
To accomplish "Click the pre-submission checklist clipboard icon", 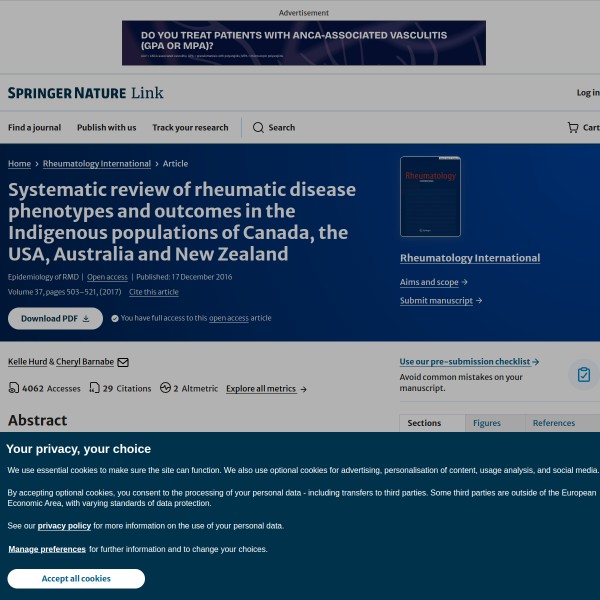I will (583, 374).
